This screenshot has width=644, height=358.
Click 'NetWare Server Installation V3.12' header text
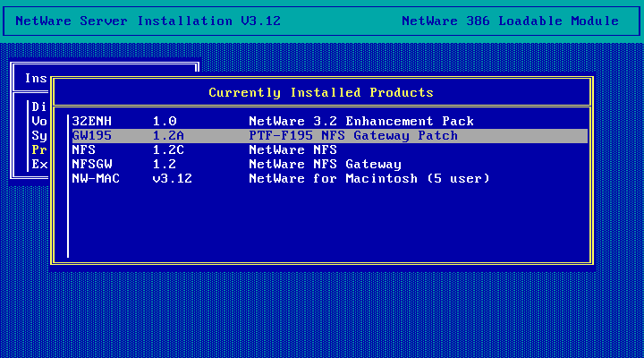148,21
